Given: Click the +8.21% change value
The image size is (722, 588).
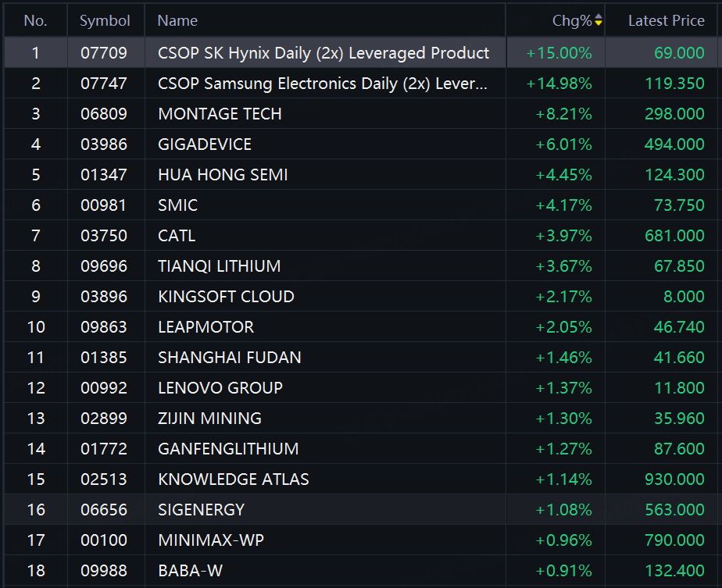Looking at the screenshot, I should [x=563, y=114].
